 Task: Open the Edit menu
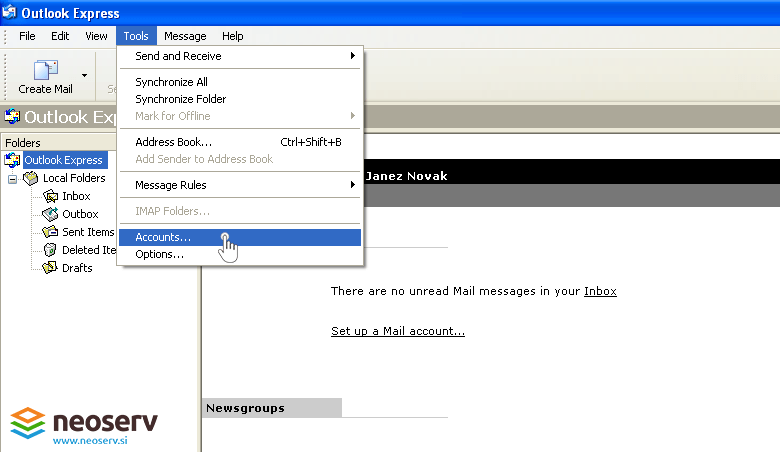[x=60, y=36]
